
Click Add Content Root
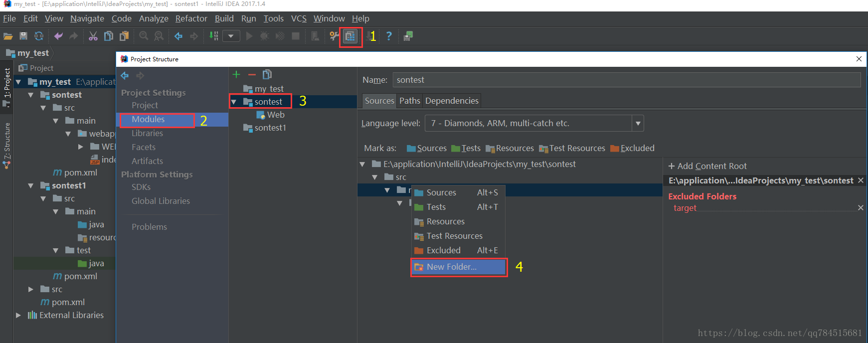[707, 166]
